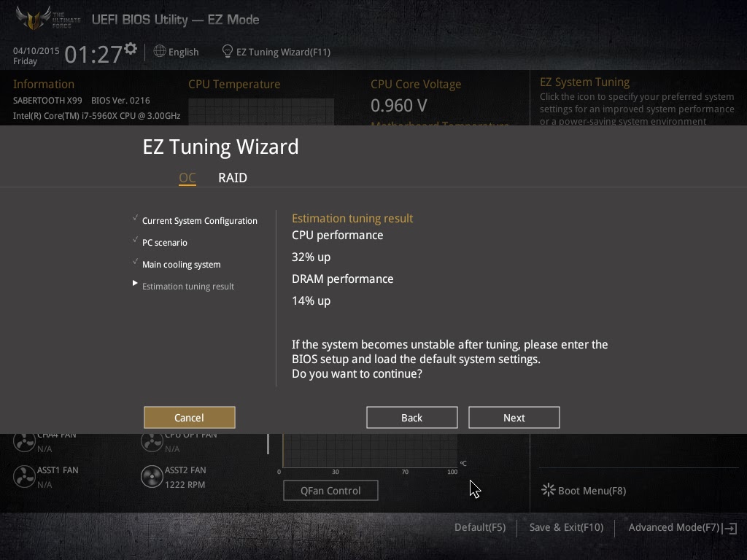Cancel the EZ Tuning Wizard
747x560 pixels.
pyautogui.click(x=190, y=418)
